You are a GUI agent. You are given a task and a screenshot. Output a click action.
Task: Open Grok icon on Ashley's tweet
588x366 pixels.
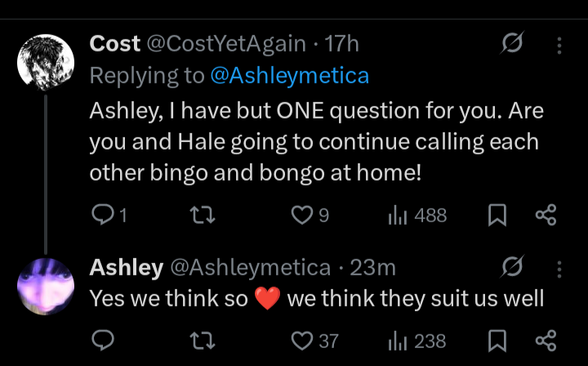[513, 266]
